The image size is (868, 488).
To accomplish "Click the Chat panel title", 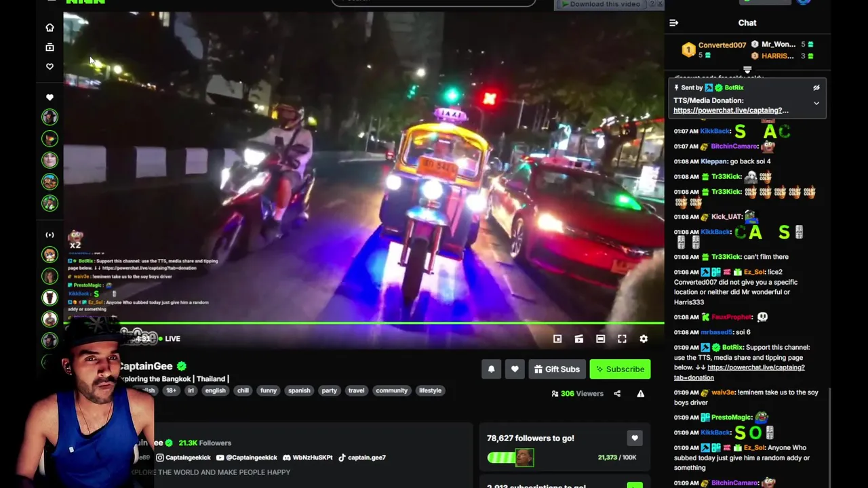I will [x=747, y=23].
